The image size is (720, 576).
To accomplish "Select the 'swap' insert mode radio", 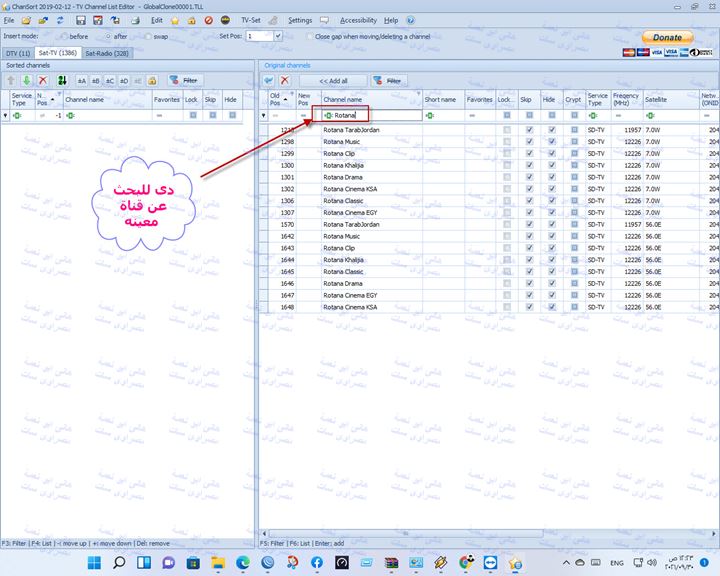I will coord(148,36).
